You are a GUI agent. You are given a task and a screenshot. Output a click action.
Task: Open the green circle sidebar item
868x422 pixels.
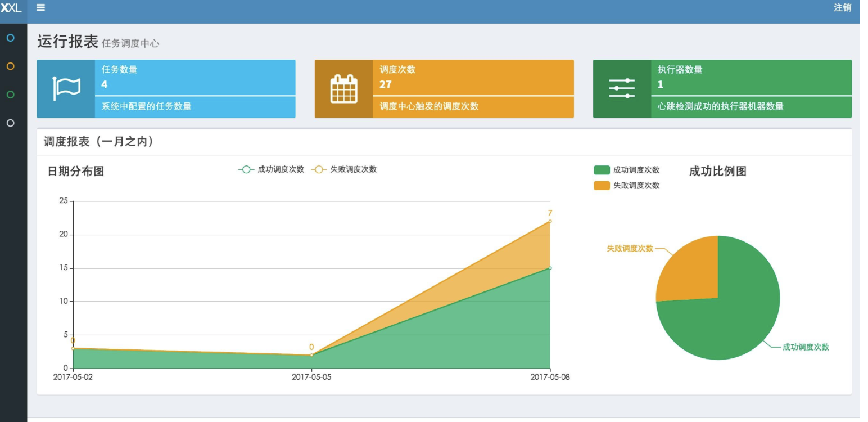[x=10, y=95]
